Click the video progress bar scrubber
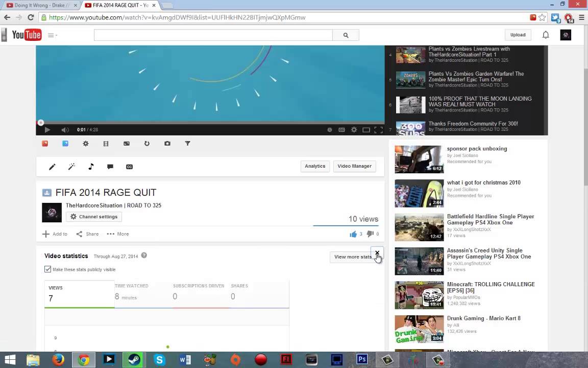The width and height of the screenshot is (588, 368). coord(40,123)
